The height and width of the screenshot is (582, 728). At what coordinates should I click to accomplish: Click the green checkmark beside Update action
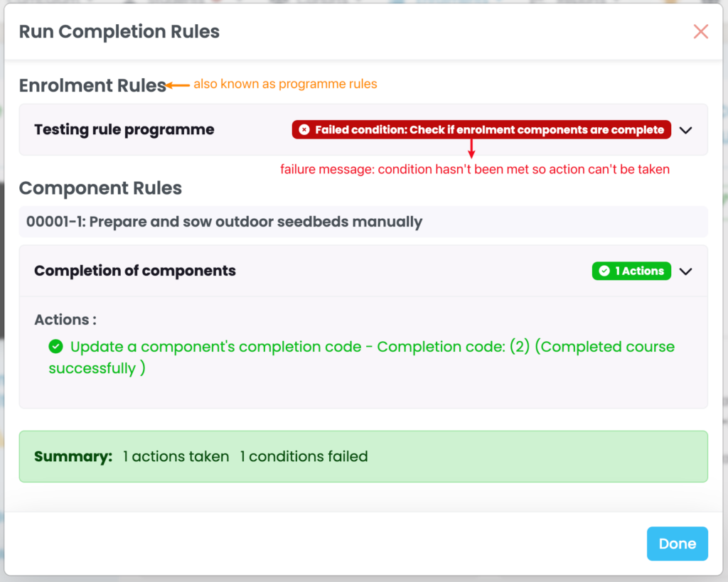[55, 347]
